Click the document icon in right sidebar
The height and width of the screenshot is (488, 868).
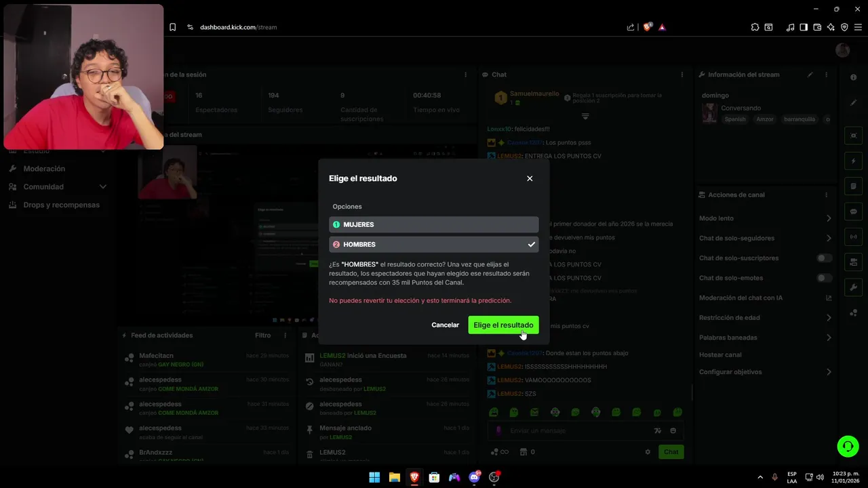(x=854, y=186)
